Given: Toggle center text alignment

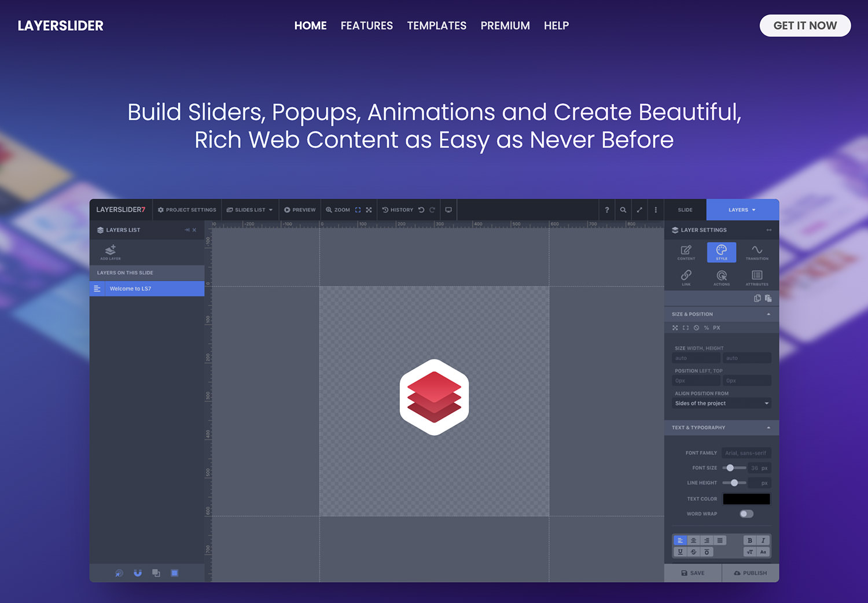Looking at the screenshot, I should pyautogui.click(x=693, y=541).
